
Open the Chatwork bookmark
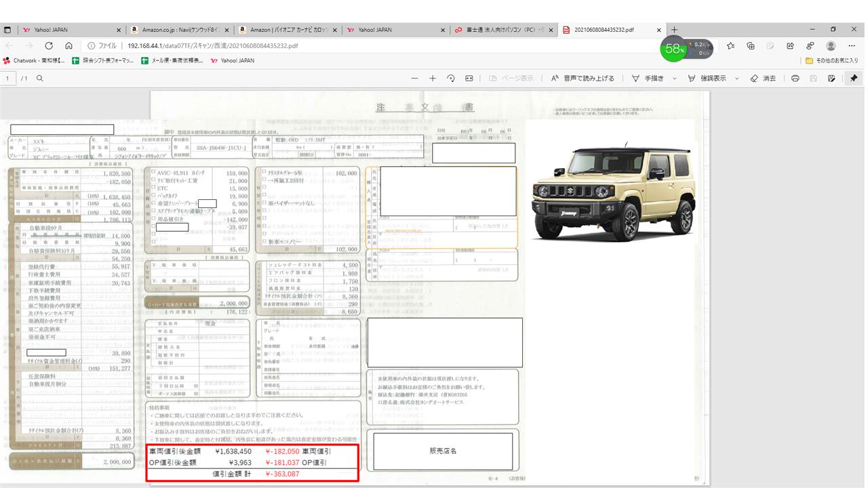tap(34, 60)
